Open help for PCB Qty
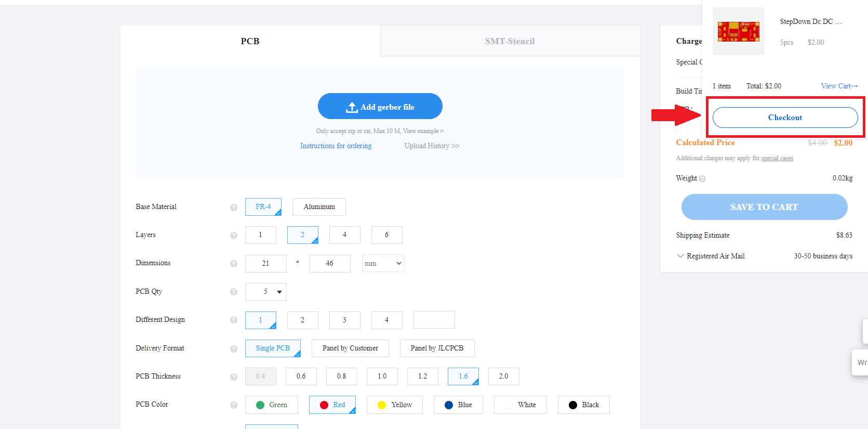The image size is (868, 429). [x=234, y=292]
